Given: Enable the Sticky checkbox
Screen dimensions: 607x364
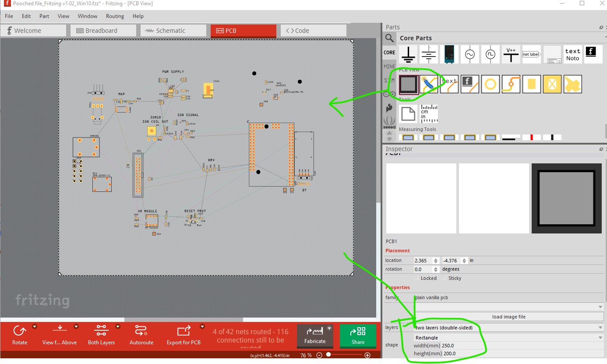Looking at the screenshot, I should point(444,278).
